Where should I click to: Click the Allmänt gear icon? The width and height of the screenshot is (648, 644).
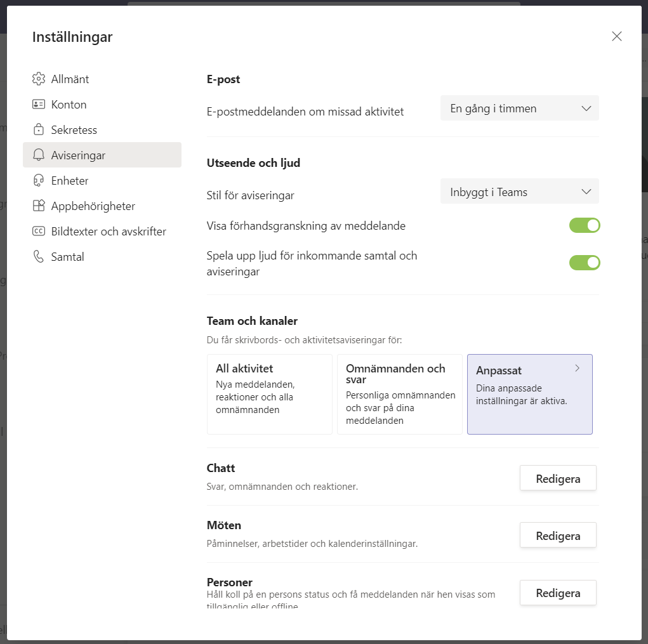coord(39,79)
